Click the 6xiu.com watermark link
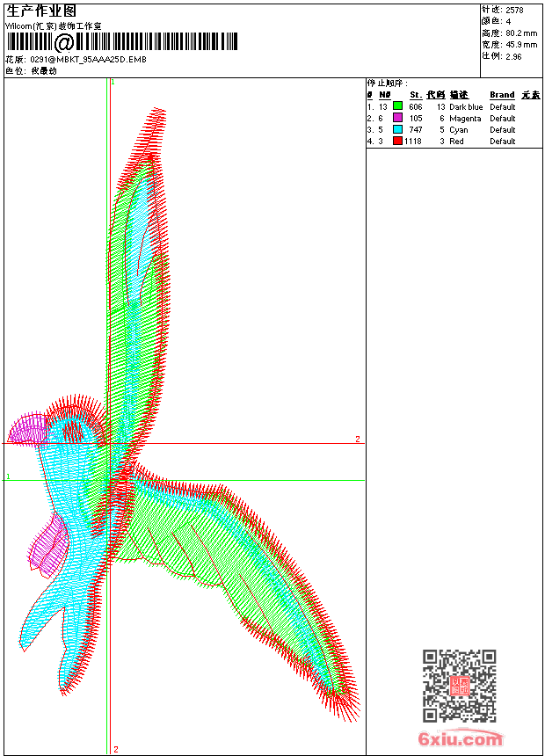This screenshot has width=545, height=756. [460, 738]
